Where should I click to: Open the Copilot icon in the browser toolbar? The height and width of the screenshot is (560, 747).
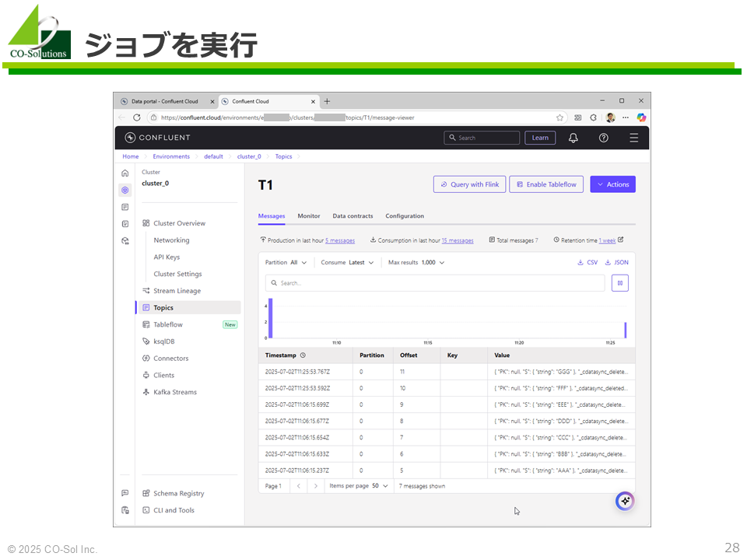[641, 117]
